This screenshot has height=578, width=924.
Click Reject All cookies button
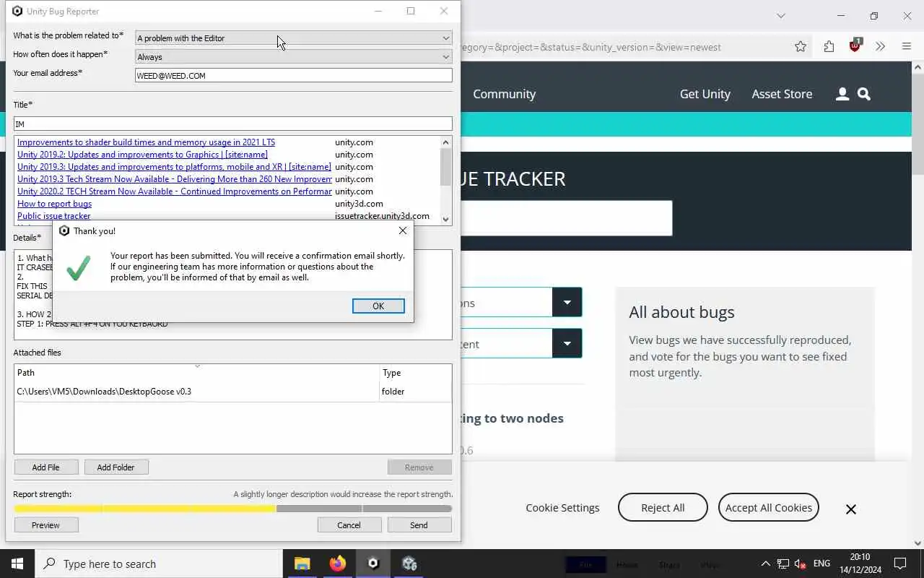click(x=663, y=508)
